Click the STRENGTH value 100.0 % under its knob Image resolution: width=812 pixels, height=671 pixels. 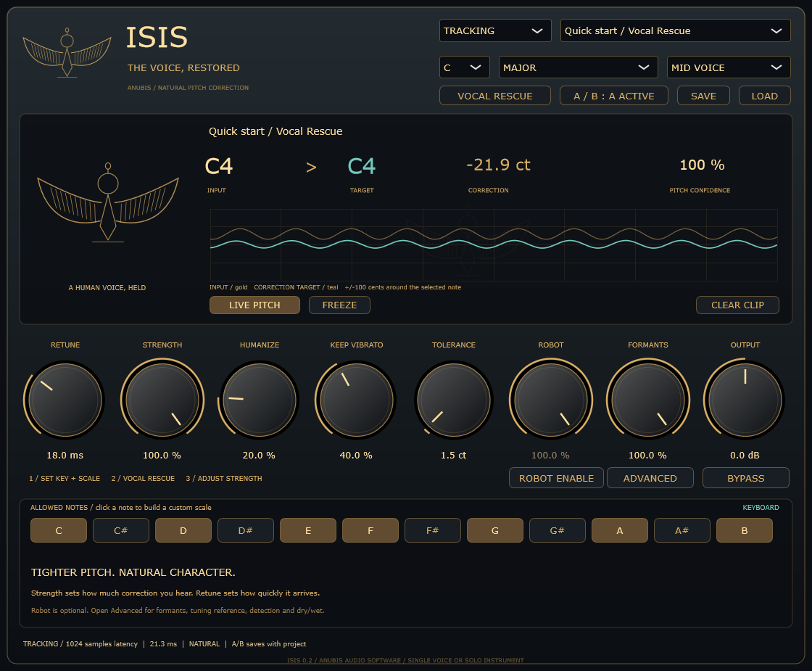[162, 455]
